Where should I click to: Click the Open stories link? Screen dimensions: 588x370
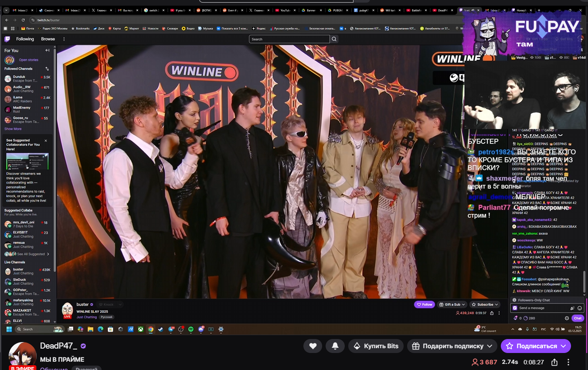pos(28,60)
